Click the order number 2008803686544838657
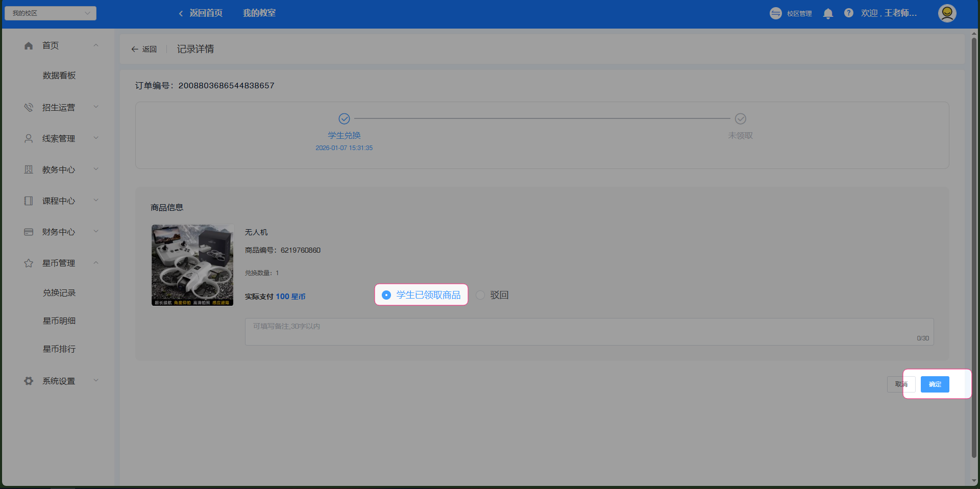980x489 pixels. point(226,86)
